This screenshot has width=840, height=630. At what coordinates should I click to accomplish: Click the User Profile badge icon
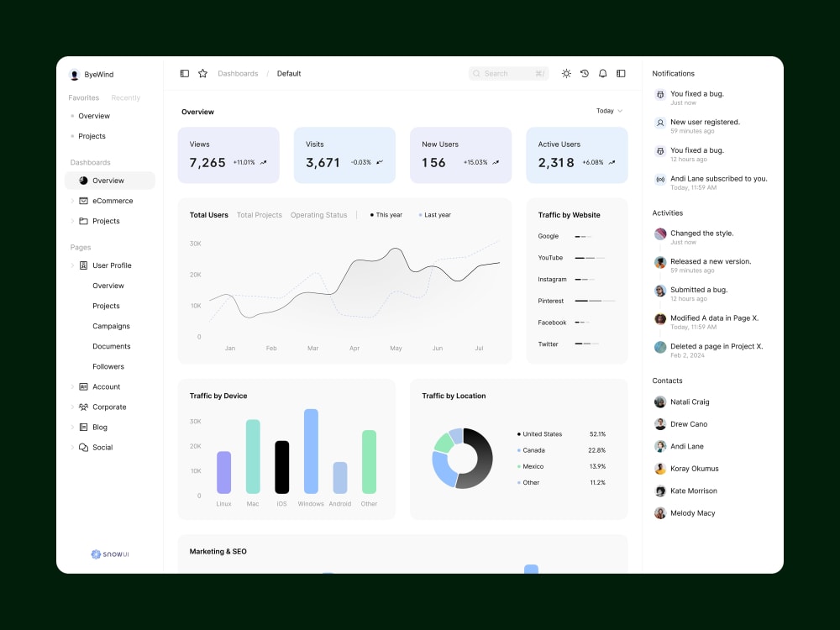pos(83,265)
